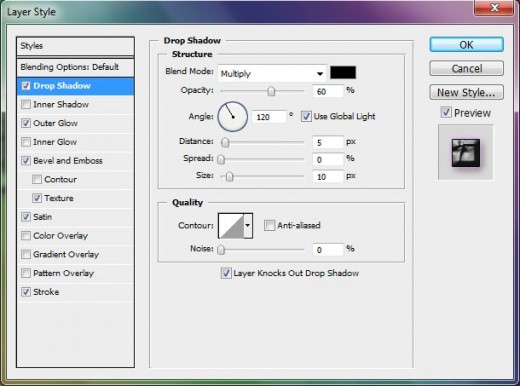Click the Distance slider handle
The height and width of the screenshot is (386, 520).
pos(225,142)
